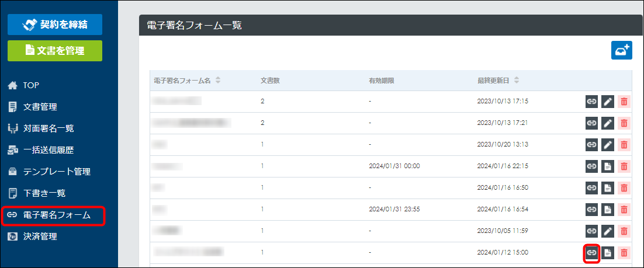Viewport: 644px width, 268px height.
Task: Edit the form updated 2023/10/20 13:13
Action: tap(608, 144)
